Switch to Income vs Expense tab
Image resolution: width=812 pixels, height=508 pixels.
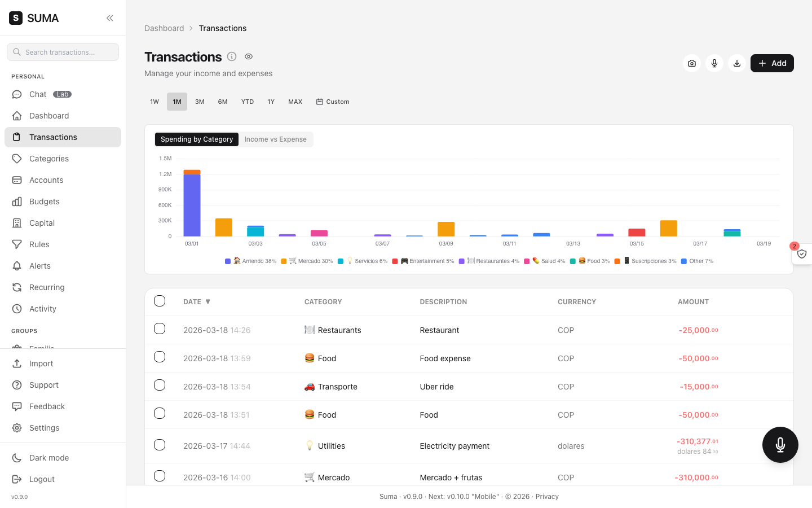point(276,139)
